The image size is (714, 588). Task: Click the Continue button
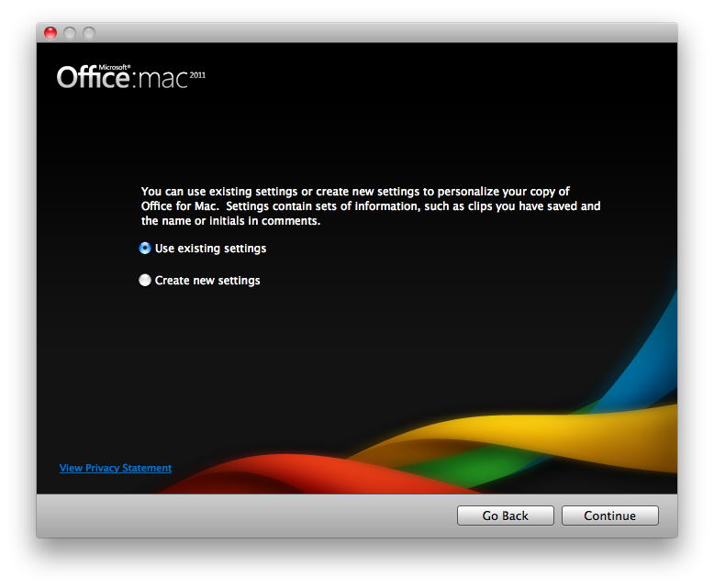[610, 516]
